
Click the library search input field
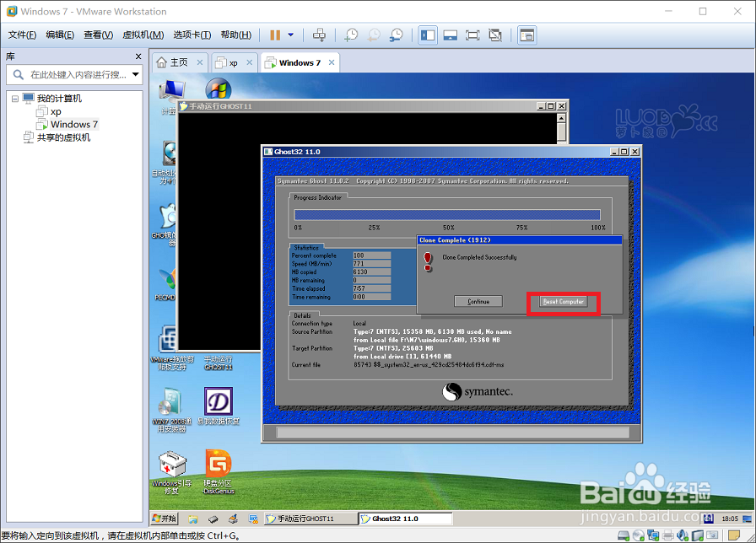point(77,75)
